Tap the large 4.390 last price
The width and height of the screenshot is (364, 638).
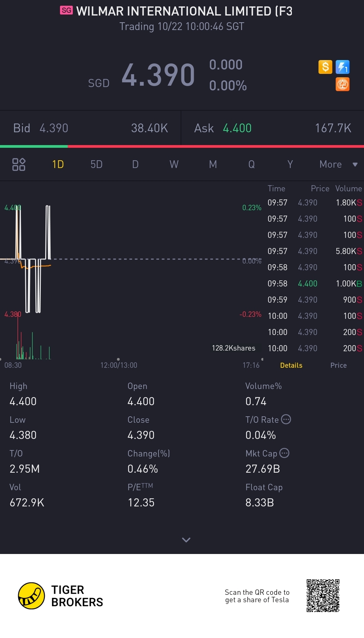coord(158,75)
